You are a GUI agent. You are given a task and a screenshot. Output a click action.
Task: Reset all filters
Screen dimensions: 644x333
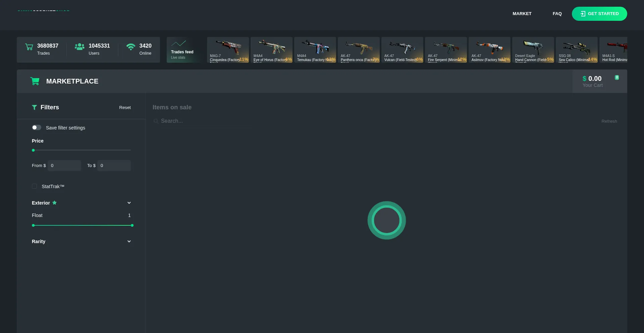[x=125, y=108]
